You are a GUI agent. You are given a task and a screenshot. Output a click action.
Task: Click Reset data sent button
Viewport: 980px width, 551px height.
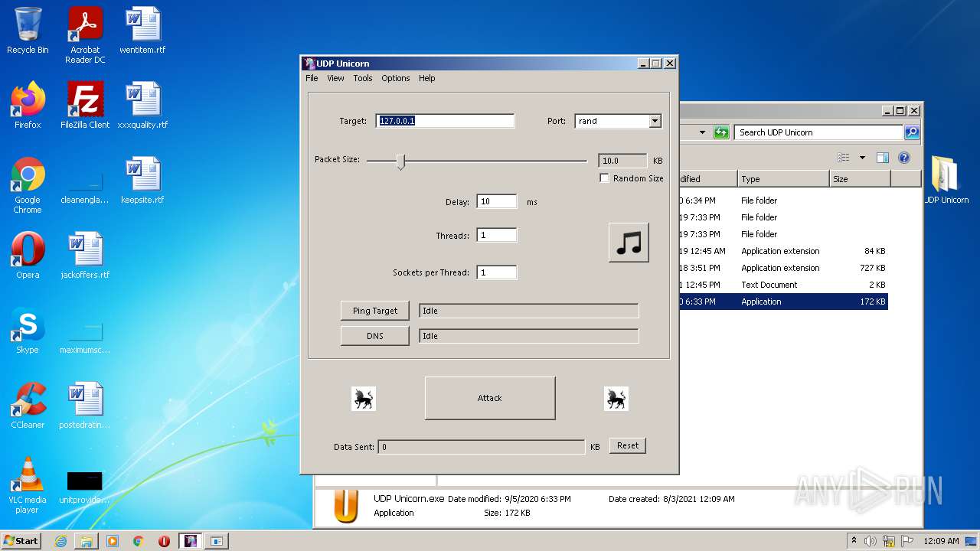[x=628, y=445]
